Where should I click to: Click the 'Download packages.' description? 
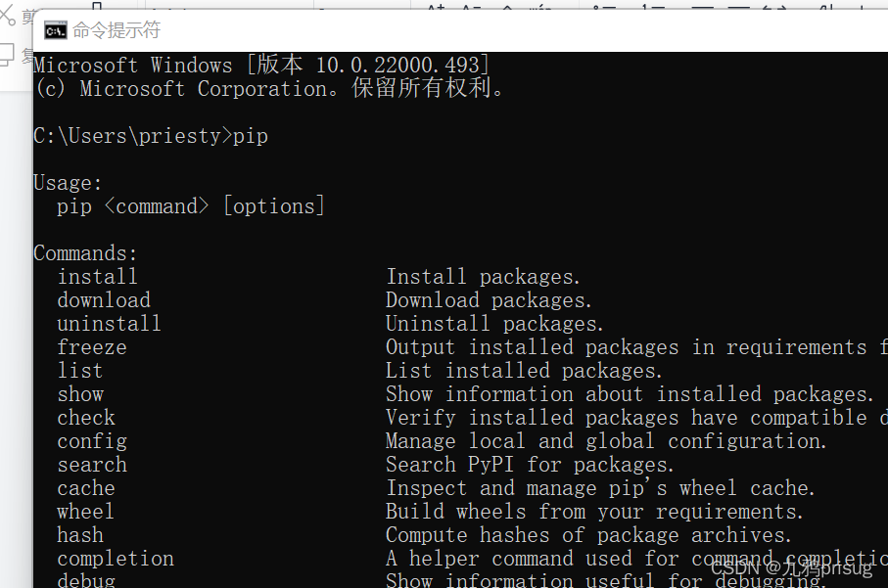point(489,300)
